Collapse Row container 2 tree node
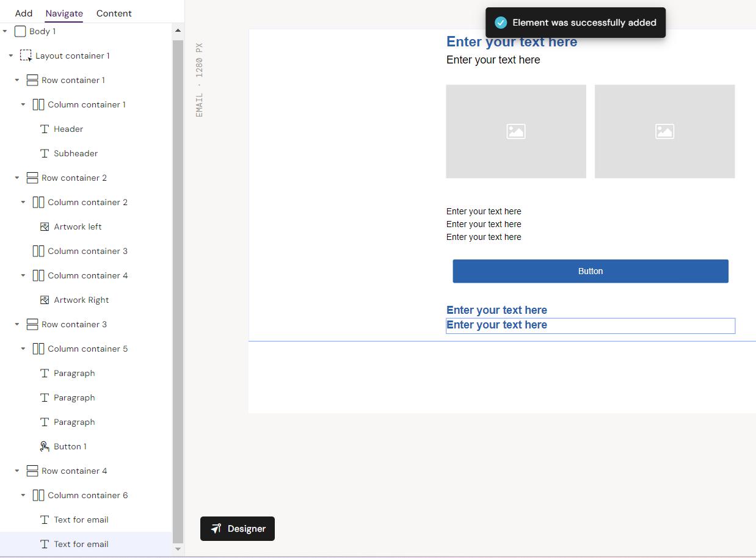This screenshot has width=756, height=558. (17, 178)
